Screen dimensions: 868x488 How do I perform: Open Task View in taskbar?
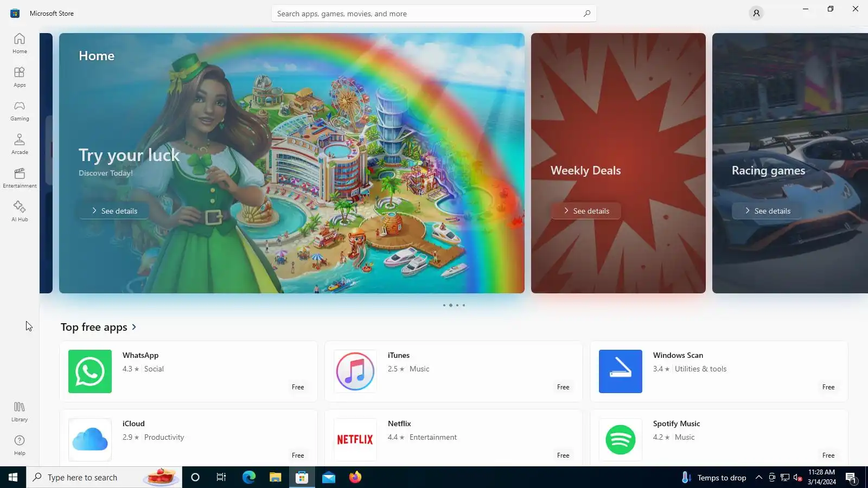221,477
